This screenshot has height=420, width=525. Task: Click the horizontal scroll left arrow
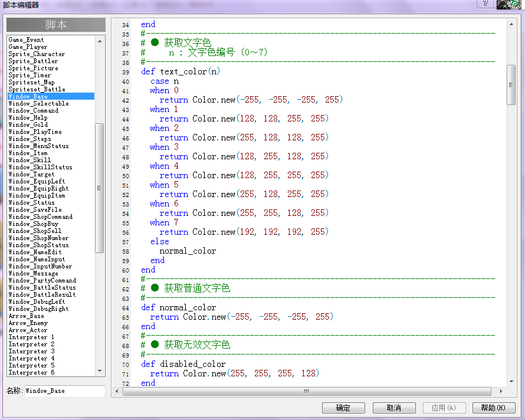pos(117,391)
